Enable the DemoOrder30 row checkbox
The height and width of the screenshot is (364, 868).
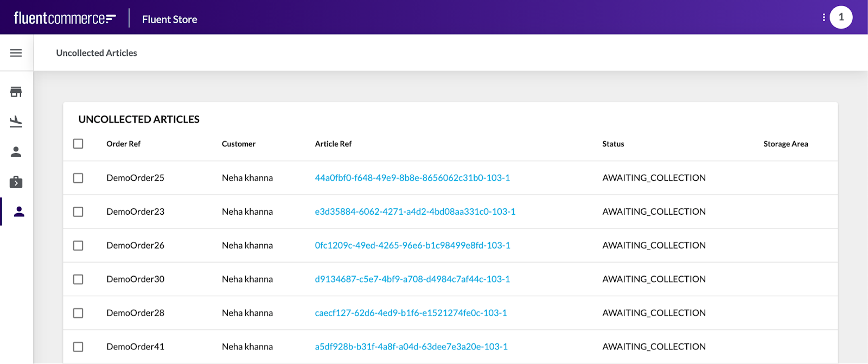click(78, 279)
